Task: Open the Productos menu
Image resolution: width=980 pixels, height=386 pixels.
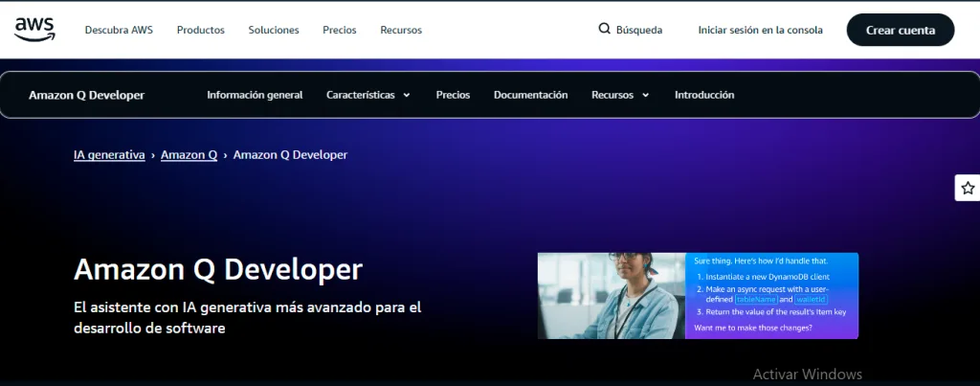Action: click(x=201, y=30)
